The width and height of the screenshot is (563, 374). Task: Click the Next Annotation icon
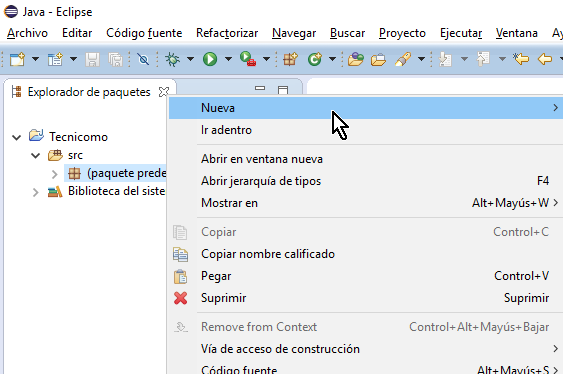coord(445,59)
